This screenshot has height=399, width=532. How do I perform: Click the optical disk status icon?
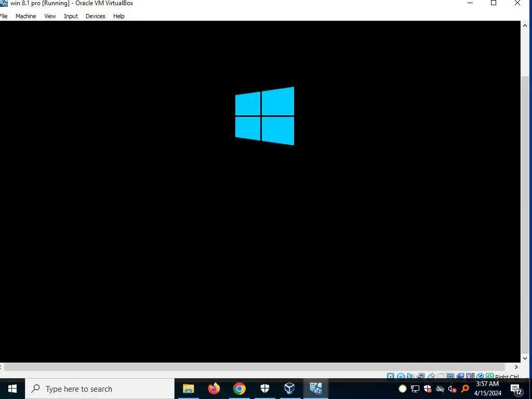point(401,376)
